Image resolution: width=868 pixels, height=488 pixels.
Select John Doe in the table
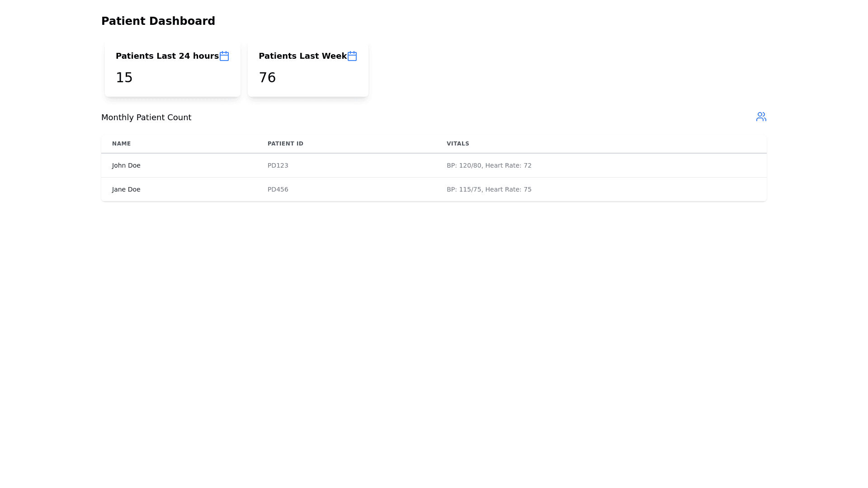[x=126, y=165]
